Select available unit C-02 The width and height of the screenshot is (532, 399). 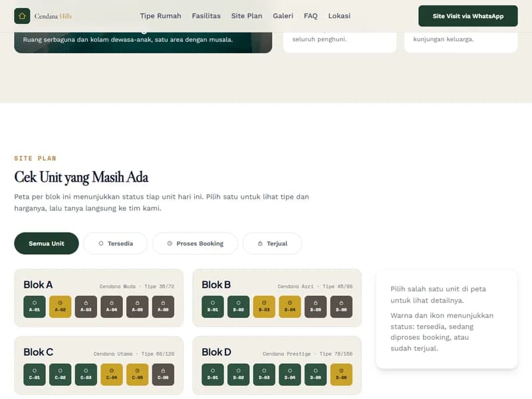tap(61, 374)
